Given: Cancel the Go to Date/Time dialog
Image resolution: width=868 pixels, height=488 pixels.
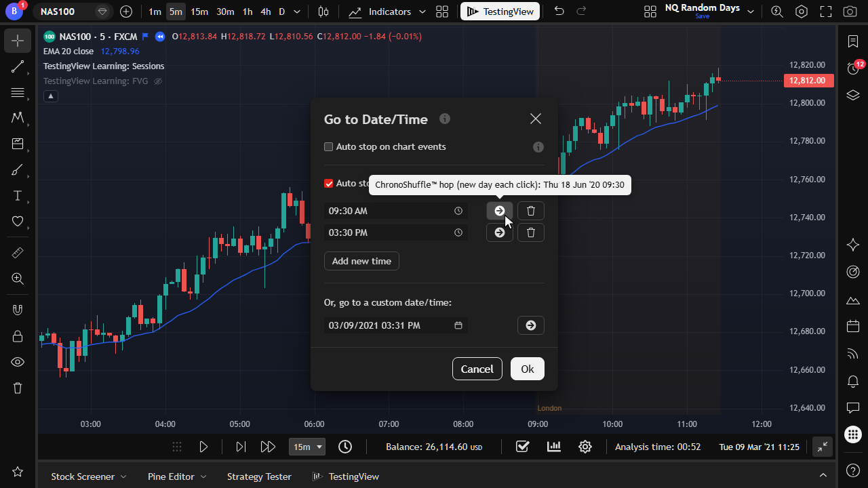Looking at the screenshot, I should [x=477, y=369].
